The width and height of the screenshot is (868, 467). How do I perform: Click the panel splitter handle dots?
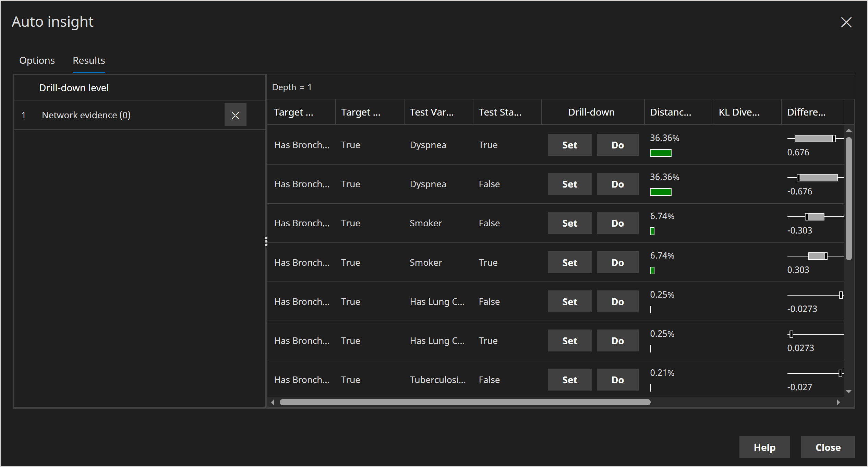click(x=266, y=241)
